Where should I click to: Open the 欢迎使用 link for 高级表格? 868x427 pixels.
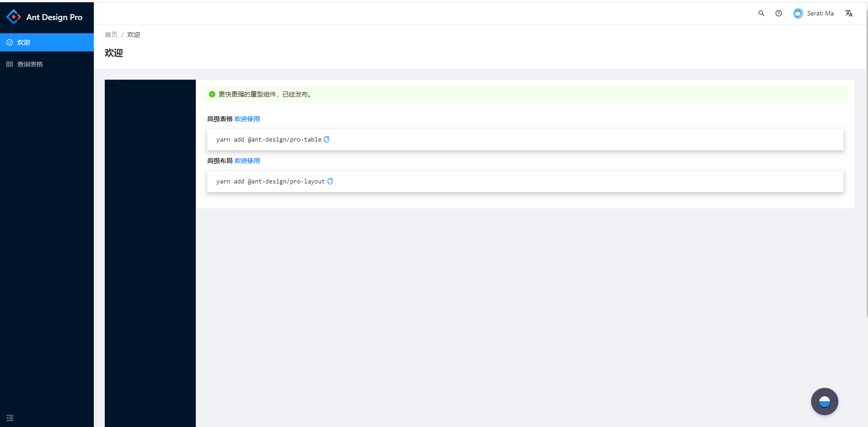point(247,118)
